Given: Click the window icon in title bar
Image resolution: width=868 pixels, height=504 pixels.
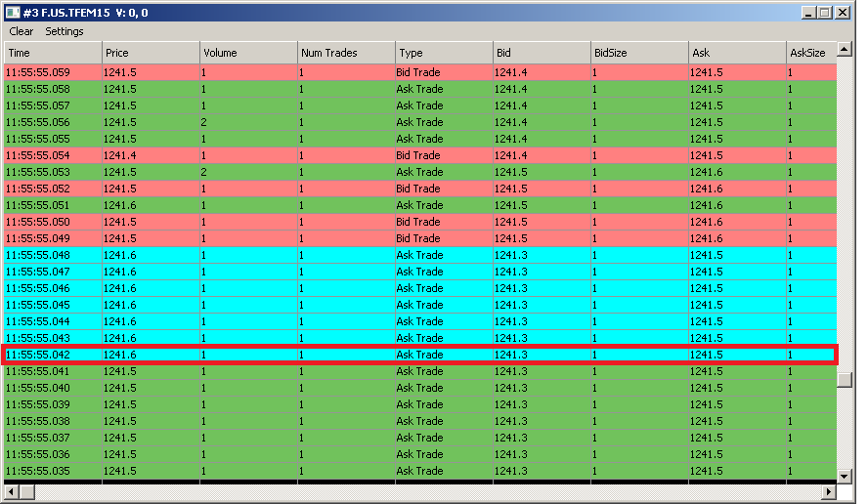Looking at the screenshot, I should tap(13, 12).
